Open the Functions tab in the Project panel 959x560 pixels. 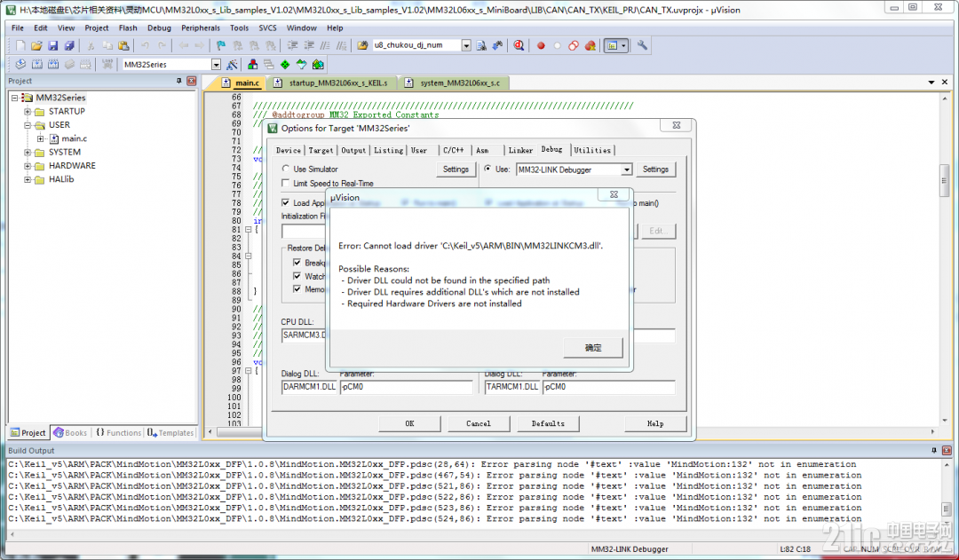point(119,433)
